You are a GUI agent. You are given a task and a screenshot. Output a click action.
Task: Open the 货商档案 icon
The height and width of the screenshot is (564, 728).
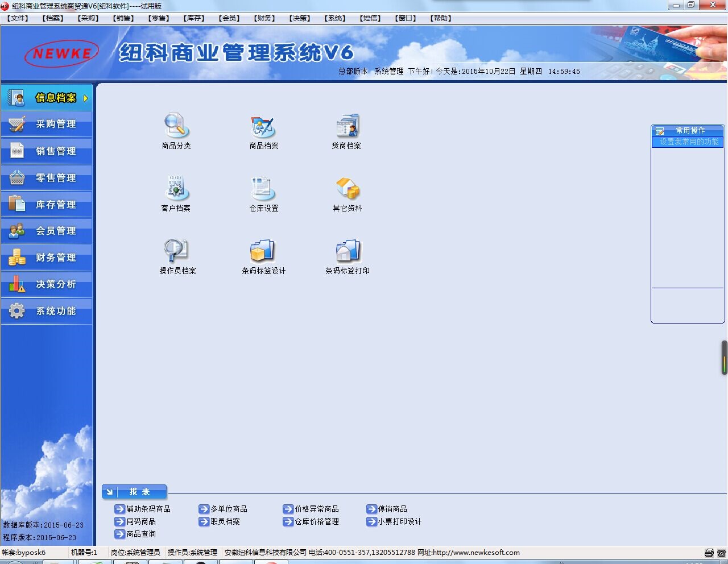pos(347,126)
